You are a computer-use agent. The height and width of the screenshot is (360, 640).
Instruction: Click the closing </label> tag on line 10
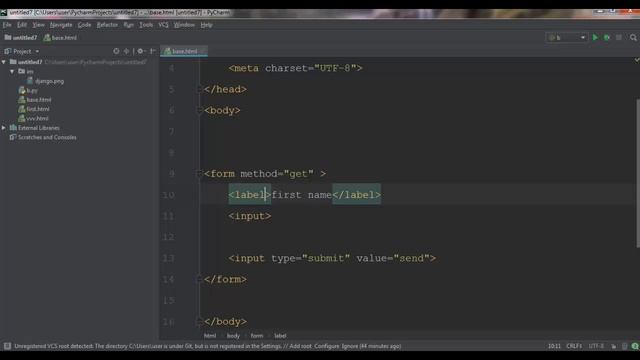tap(356, 195)
